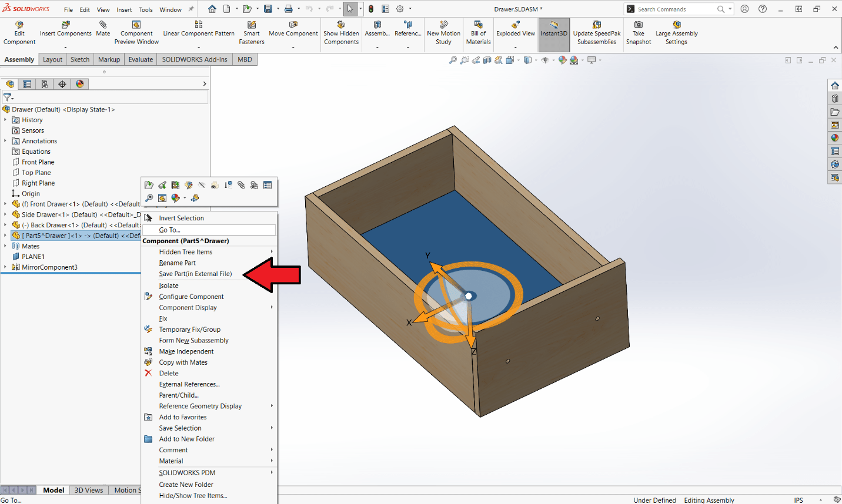
Task: Click Zoom to Fit in the heads-up toolbar
Action: point(453,59)
